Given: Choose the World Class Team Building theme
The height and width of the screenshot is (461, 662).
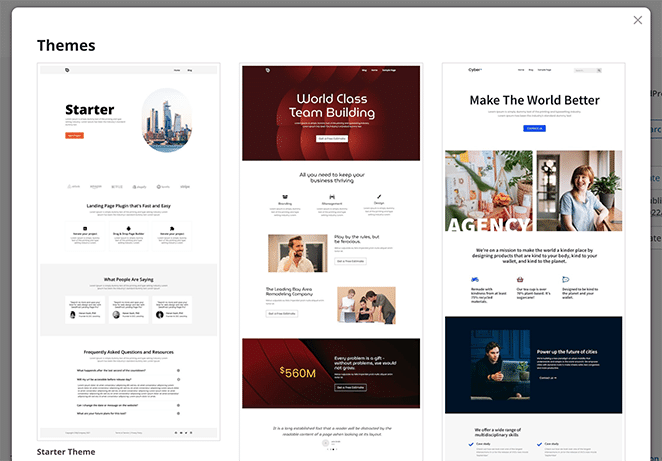Looking at the screenshot, I should [x=331, y=250].
